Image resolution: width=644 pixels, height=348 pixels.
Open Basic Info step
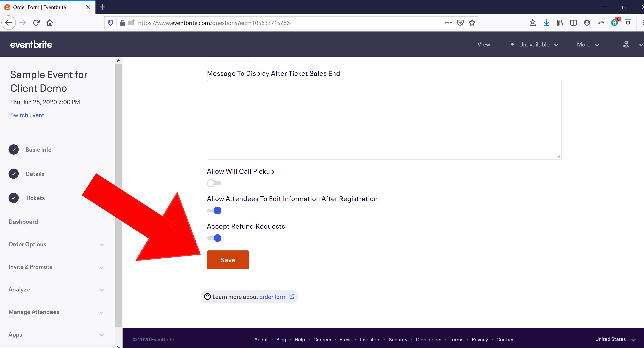38,150
